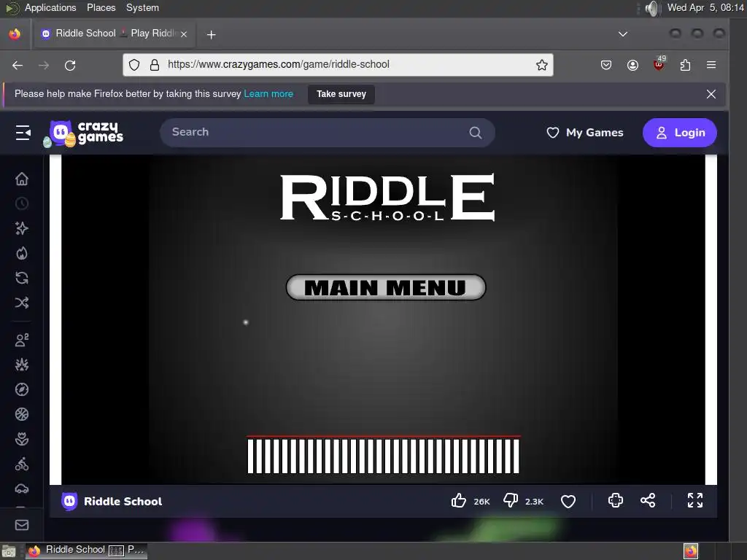This screenshot has height=560, width=747.
Task: Open a new browser tab
Action: [x=211, y=34]
